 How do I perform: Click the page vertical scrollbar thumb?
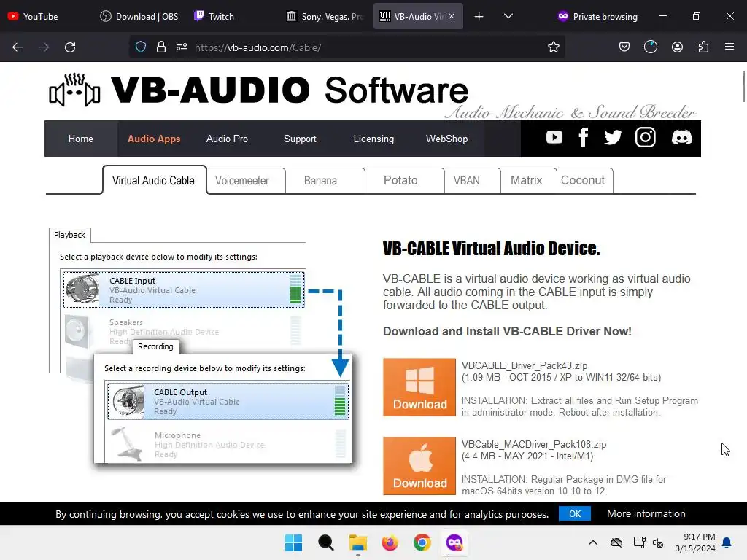(x=744, y=86)
